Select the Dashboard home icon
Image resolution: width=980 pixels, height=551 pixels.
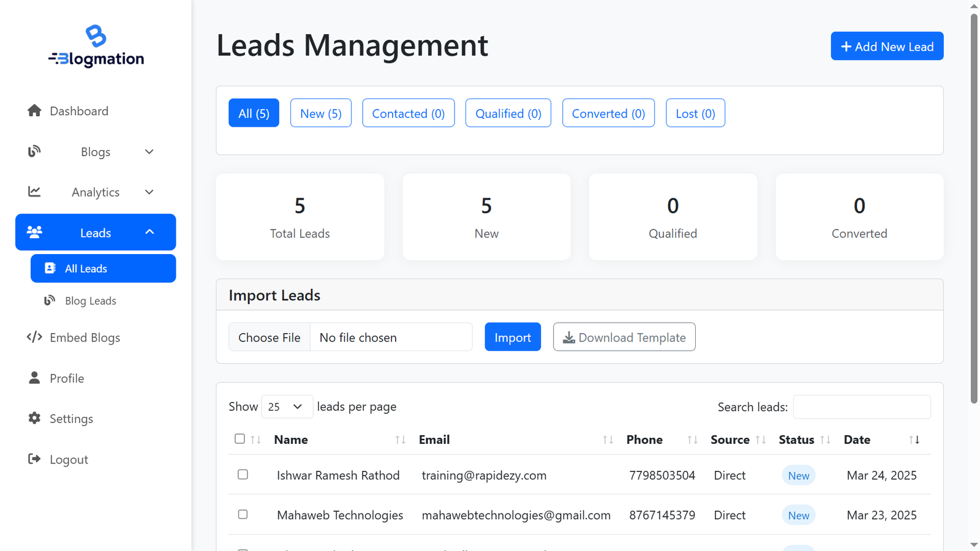point(34,110)
